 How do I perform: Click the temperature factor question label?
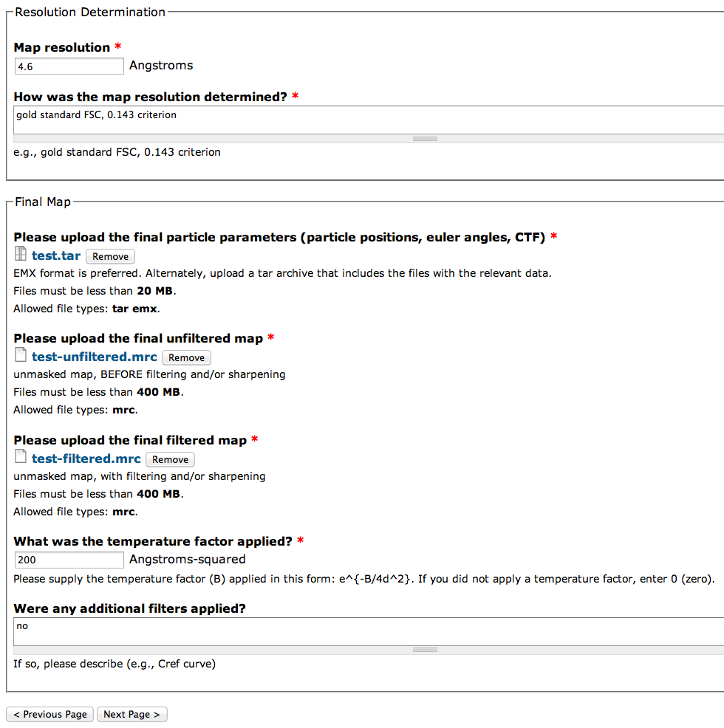tap(154, 541)
